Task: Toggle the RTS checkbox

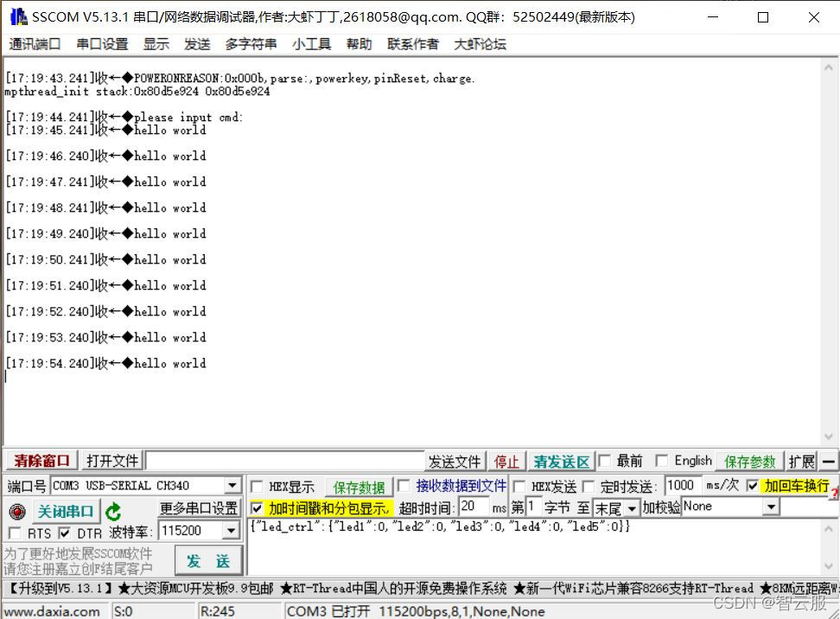Action: point(15,533)
